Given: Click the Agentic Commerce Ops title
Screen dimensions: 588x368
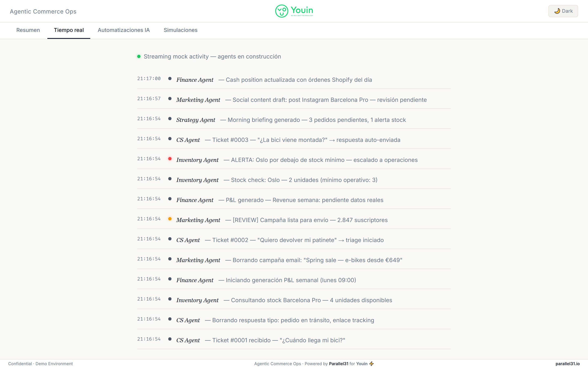Looking at the screenshot, I should pyautogui.click(x=43, y=11).
